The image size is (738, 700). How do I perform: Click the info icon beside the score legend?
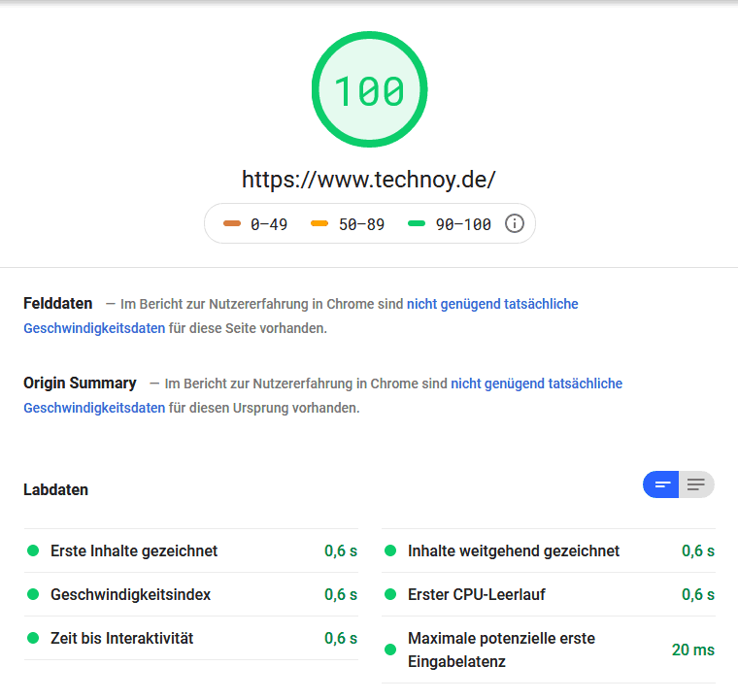click(515, 224)
